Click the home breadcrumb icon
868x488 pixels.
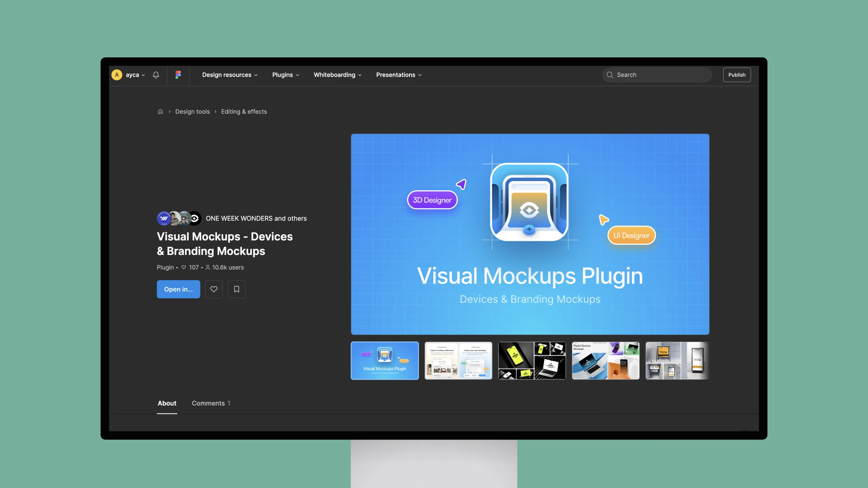point(160,112)
